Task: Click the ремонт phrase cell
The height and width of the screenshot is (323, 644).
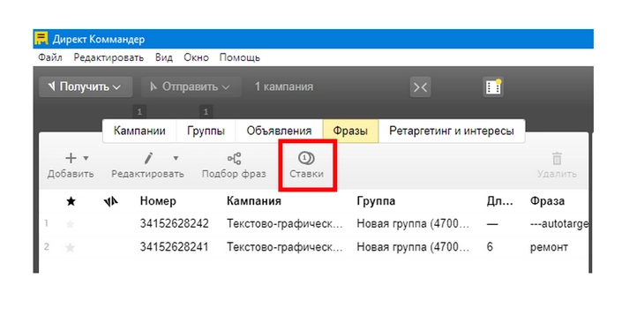Action: (549, 247)
